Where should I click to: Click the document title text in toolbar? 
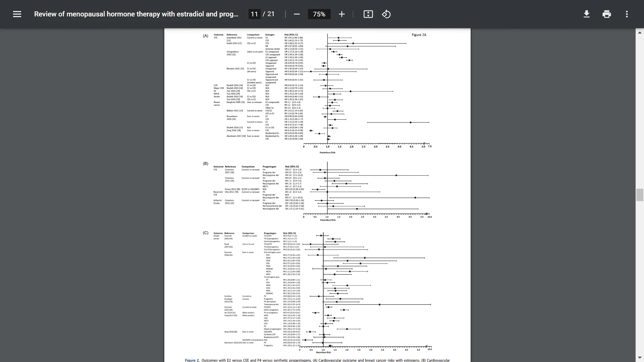[x=136, y=14]
